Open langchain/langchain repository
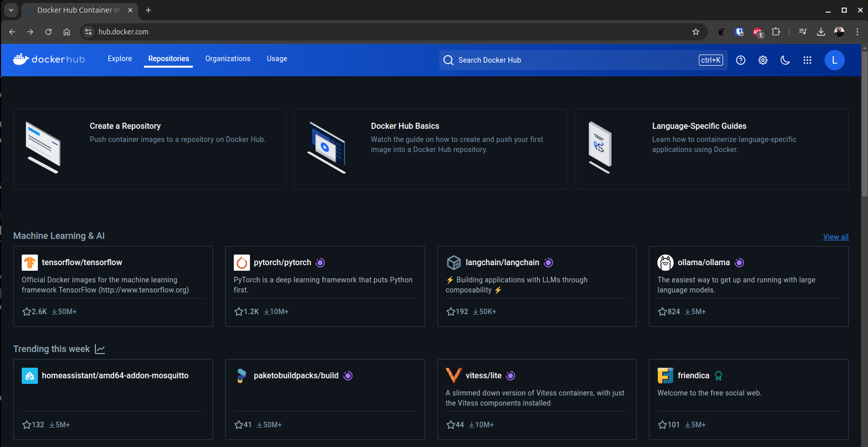The image size is (868, 447). [x=502, y=263]
